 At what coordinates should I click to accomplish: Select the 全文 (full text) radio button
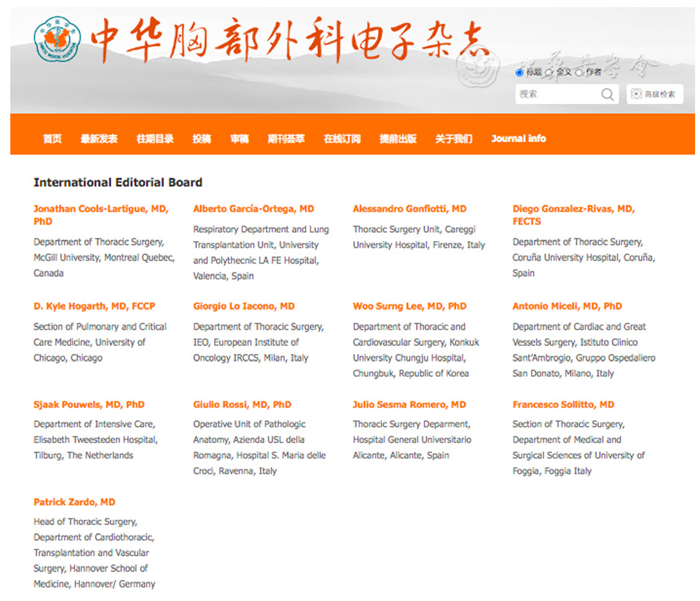[x=549, y=73]
